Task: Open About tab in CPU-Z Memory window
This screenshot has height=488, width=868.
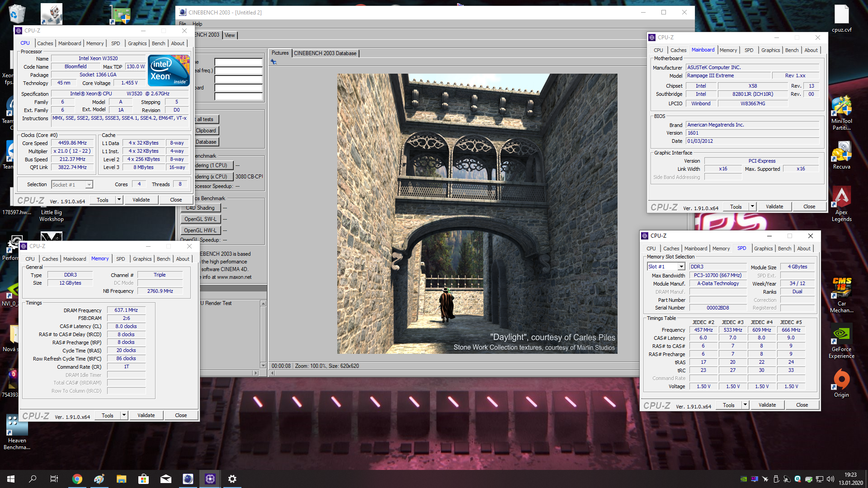Action: tap(183, 259)
